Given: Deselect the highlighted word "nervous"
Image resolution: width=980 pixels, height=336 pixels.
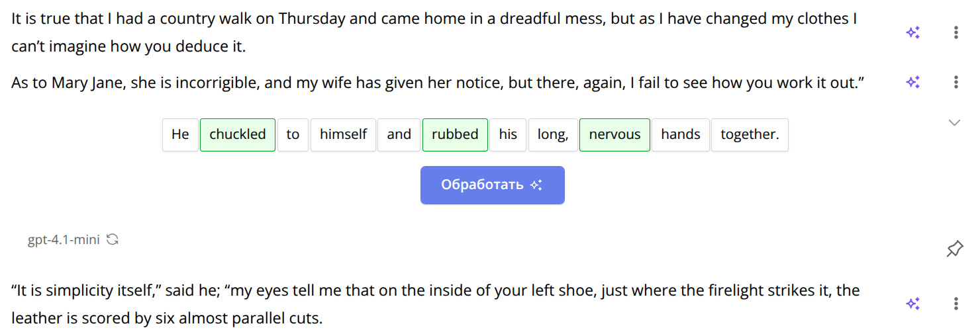Looking at the screenshot, I should coord(614,134).
